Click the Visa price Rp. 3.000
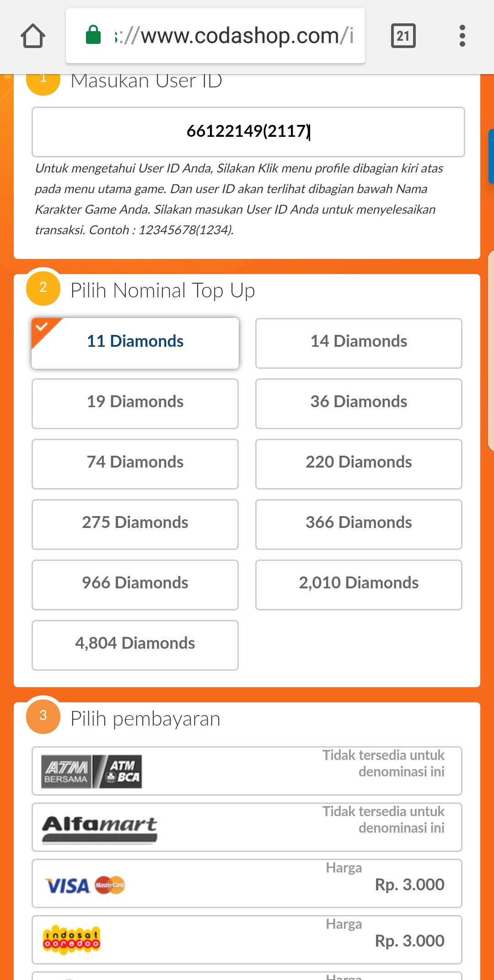This screenshot has height=980, width=494. tap(409, 885)
